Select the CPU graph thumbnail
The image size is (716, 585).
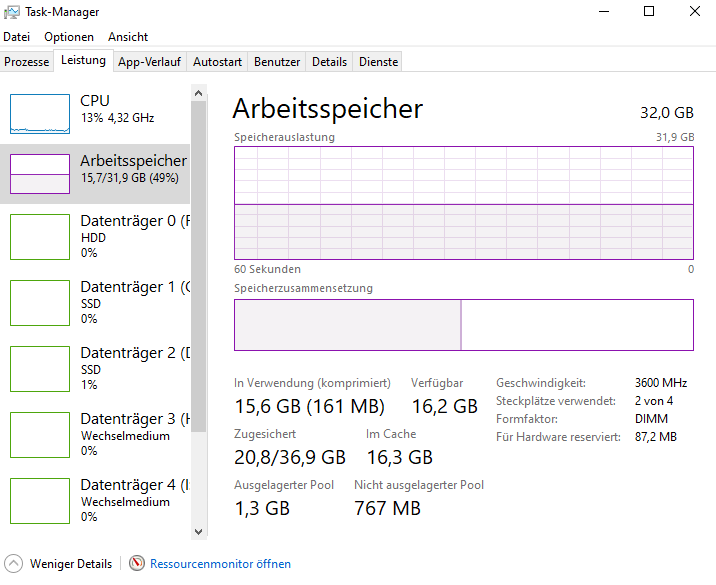point(40,113)
